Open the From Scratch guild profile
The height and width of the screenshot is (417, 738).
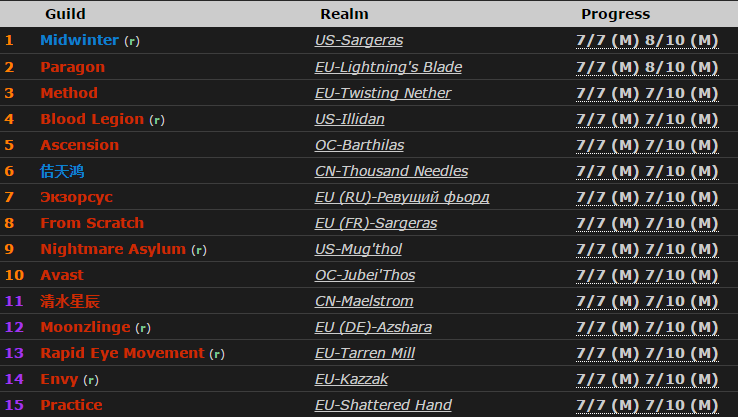point(92,223)
